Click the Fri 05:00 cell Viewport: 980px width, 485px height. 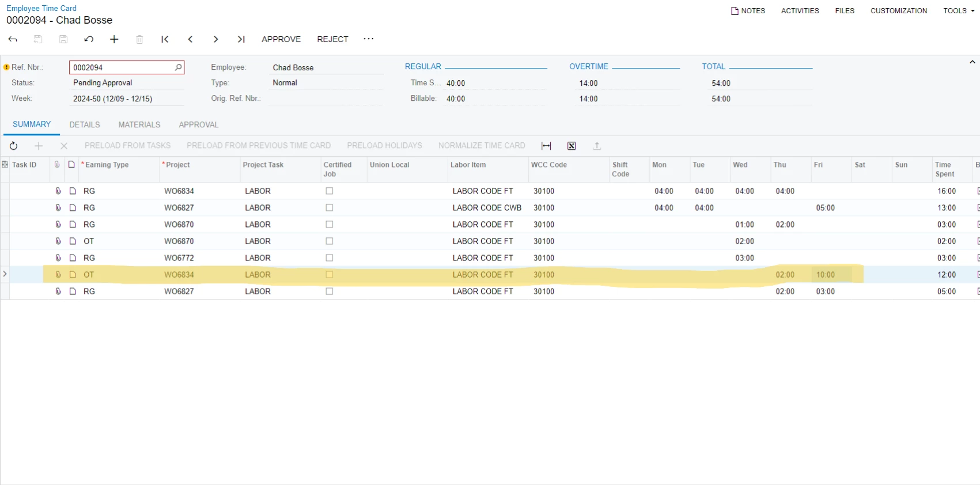click(x=831, y=207)
